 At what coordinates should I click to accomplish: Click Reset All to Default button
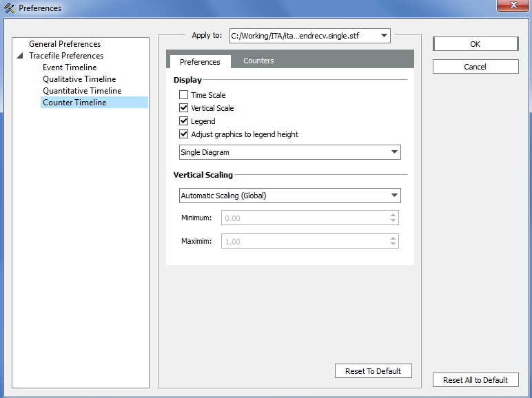click(475, 380)
